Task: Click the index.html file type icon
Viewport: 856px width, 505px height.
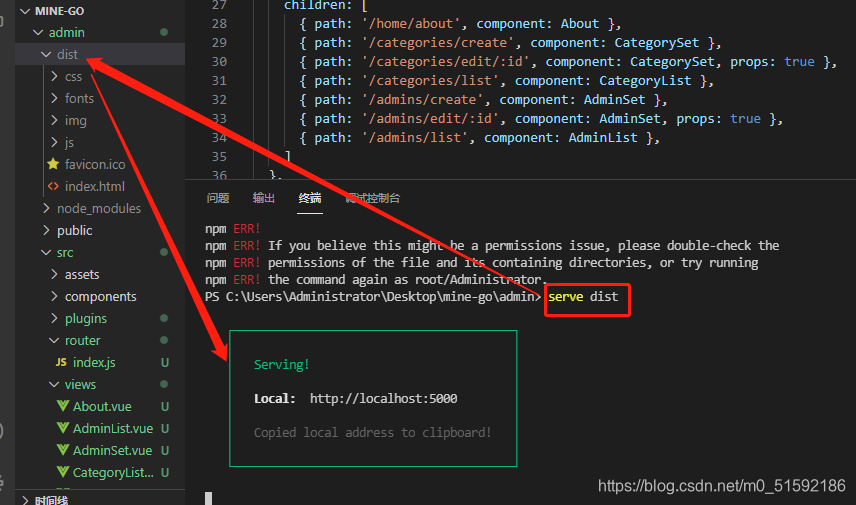Action: [53, 186]
